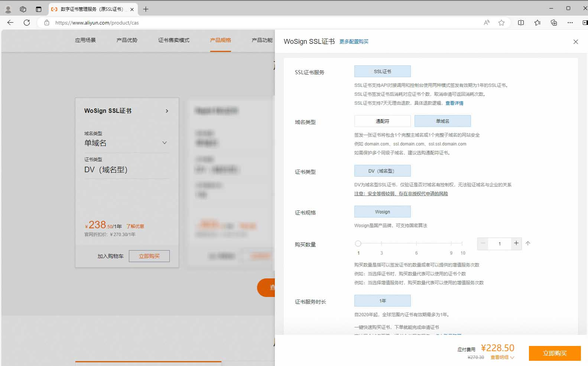Screen dimensions: 588x366
Task: Add this page to favorites star
Action: tap(501, 23)
